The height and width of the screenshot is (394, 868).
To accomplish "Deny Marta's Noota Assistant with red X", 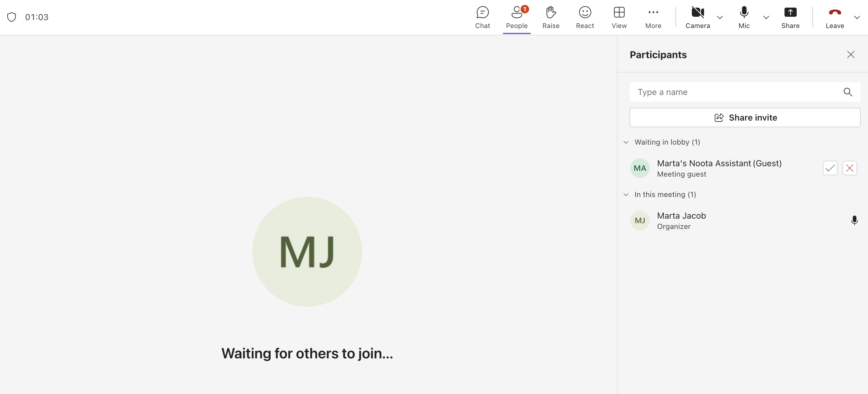I will (x=849, y=168).
